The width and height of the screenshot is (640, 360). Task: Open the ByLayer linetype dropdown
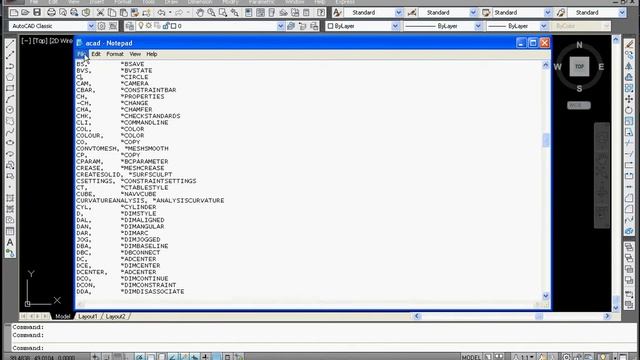(478, 26)
